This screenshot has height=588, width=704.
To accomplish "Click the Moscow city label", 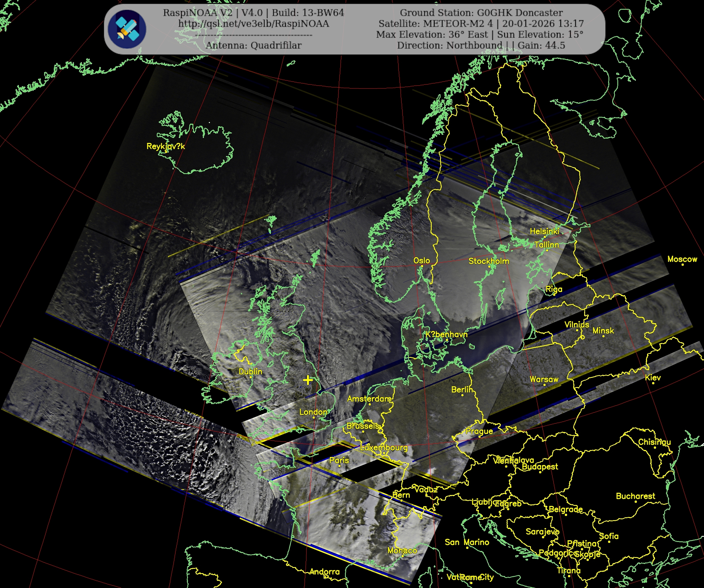I will click(x=682, y=259).
